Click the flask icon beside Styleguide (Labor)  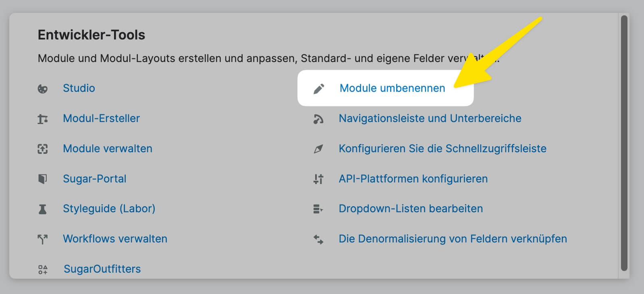42,209
